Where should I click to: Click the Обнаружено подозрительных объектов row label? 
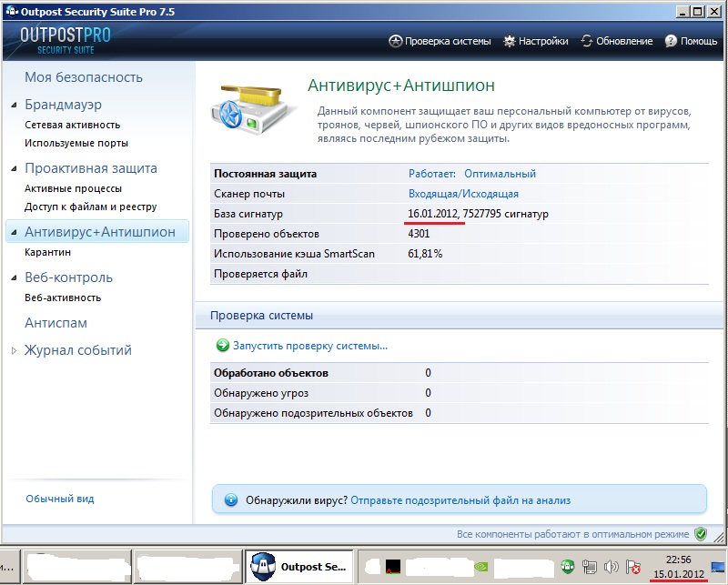(x=313, y=413)
